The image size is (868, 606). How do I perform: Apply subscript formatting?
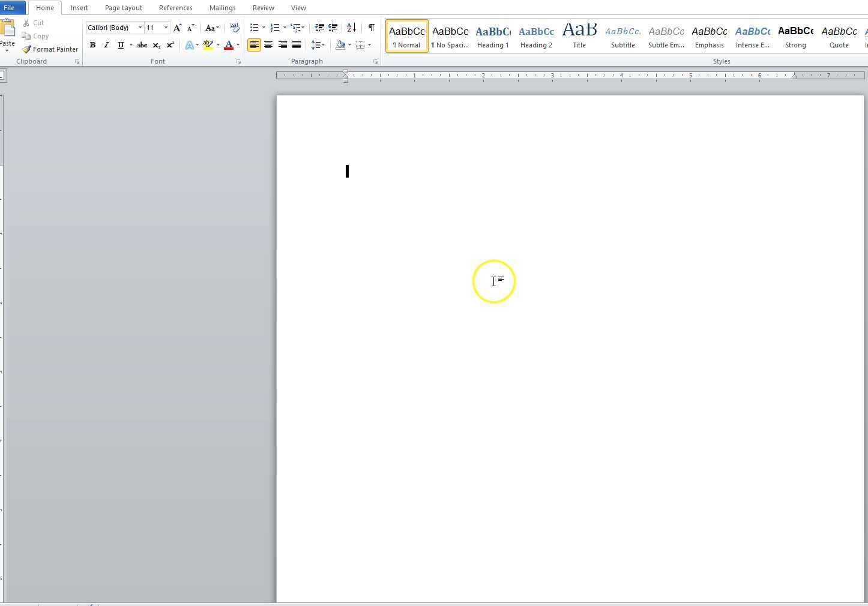pos(155,44)
